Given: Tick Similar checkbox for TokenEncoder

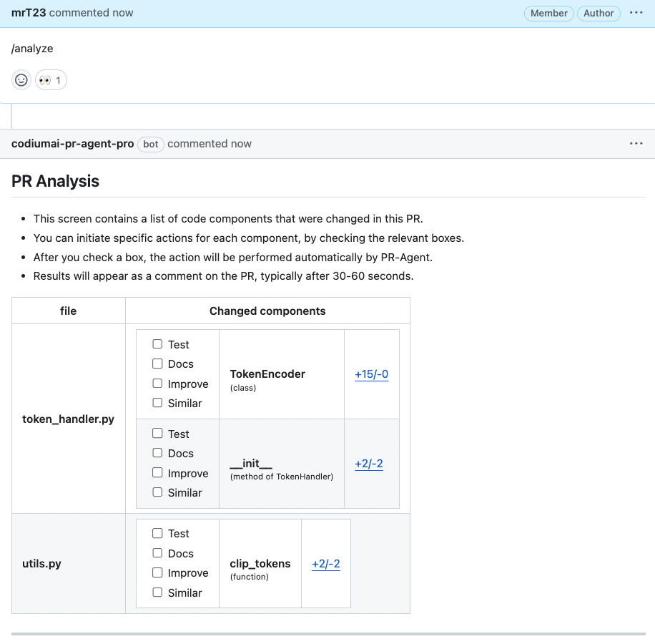Looking at the screenshot, I should point(157,403).
